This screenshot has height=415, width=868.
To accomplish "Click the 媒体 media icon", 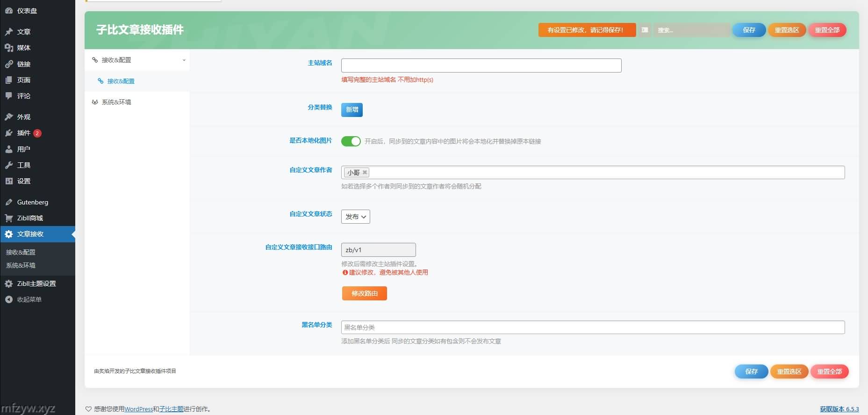I will point(9,48).
